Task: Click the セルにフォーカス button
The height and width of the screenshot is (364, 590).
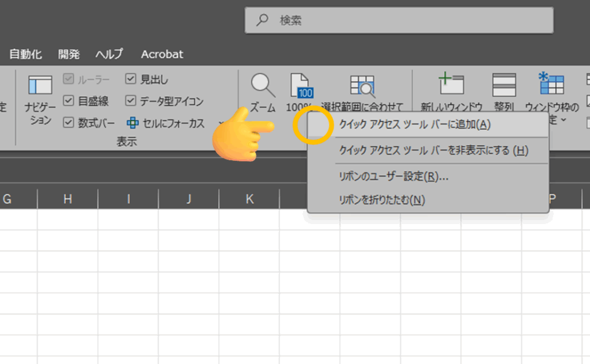Action: 166,123
